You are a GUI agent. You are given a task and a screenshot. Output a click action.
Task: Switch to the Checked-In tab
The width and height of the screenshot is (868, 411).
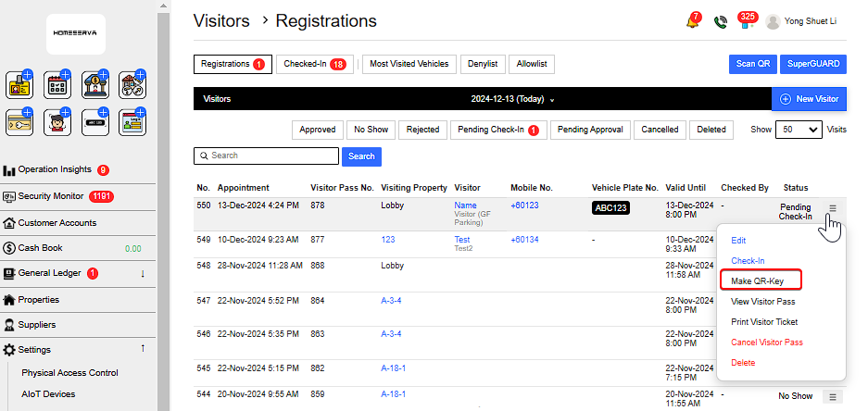pos(314,64)
